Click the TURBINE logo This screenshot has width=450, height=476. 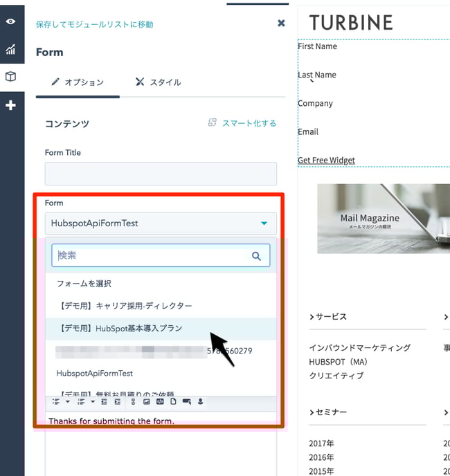tap(351, 23)
